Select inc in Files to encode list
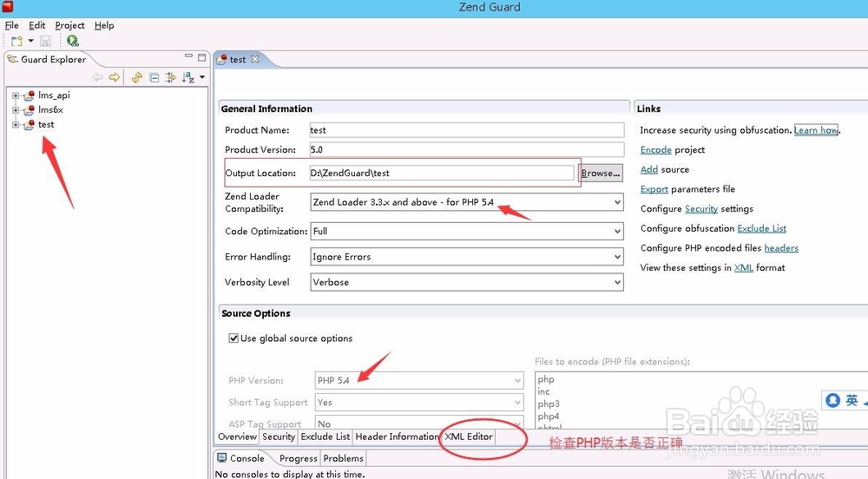868x479 pixels. tap(543, 391)
